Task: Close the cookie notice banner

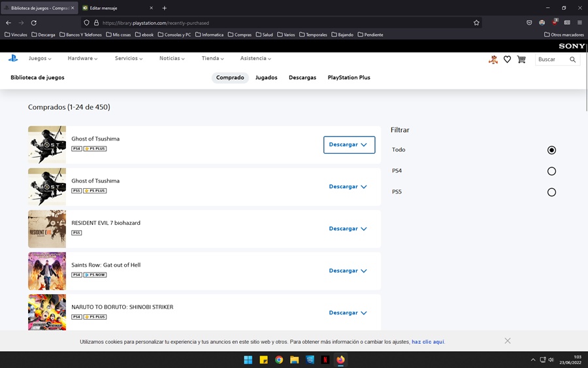Action: click(x=508, y=341)
